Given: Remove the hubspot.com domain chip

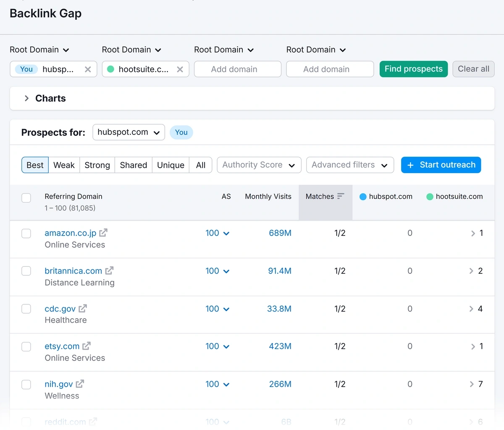Looking at the screenshot, I should point(88,69).
